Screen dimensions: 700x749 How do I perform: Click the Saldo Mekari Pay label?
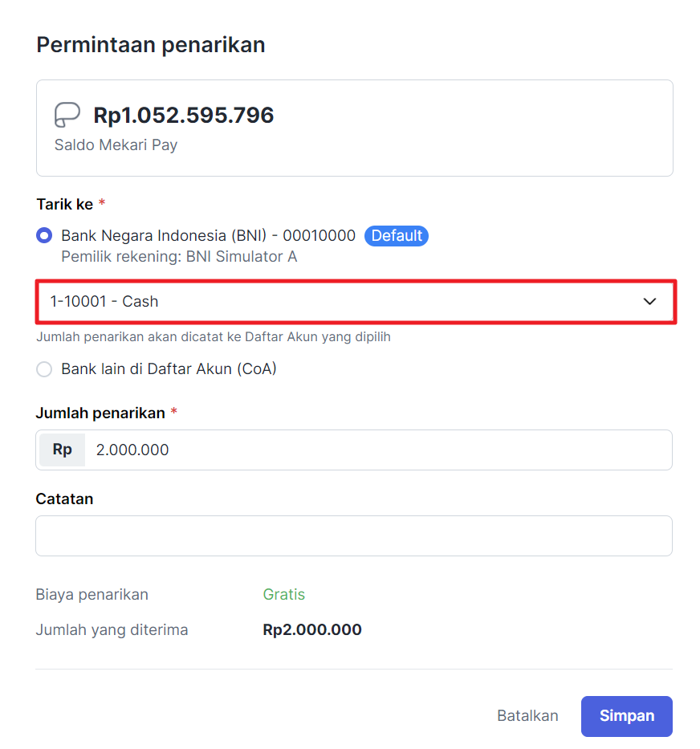tap(116, 145)
